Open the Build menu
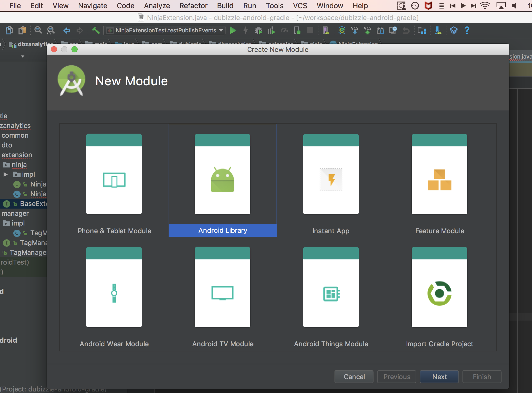This screenshot has height=393, width=532. tap(225, 6)
